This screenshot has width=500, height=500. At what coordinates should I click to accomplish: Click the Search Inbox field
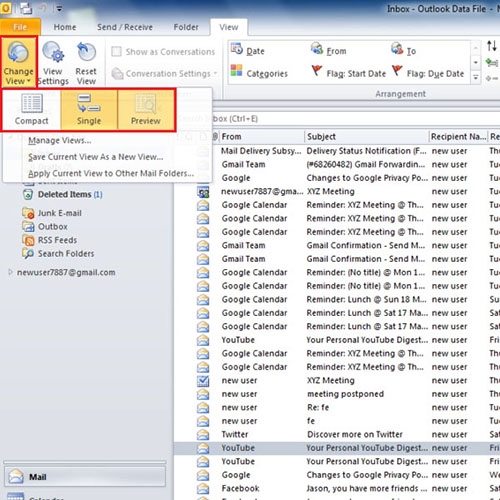click(x=337, y=119)
